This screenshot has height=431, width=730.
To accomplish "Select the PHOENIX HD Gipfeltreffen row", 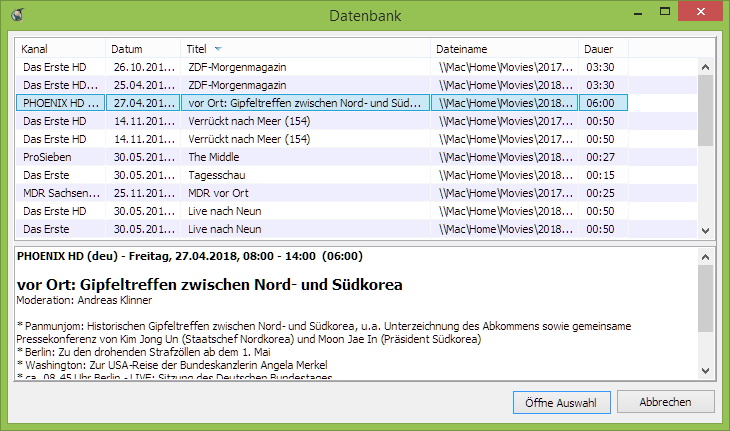I will coord(300,103).
